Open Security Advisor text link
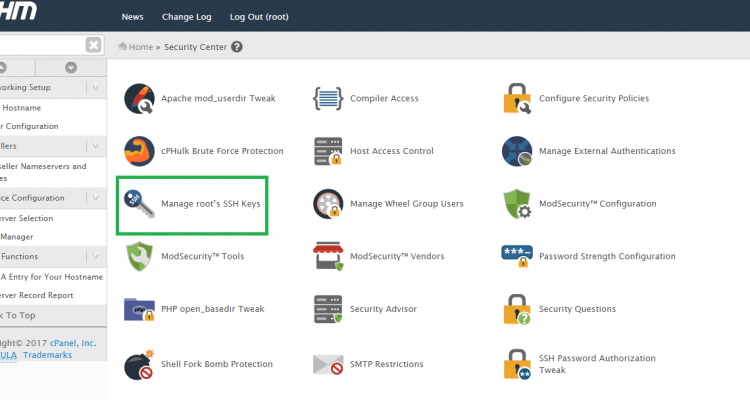Viewport: 750px width, 400px height. [384, 309]
